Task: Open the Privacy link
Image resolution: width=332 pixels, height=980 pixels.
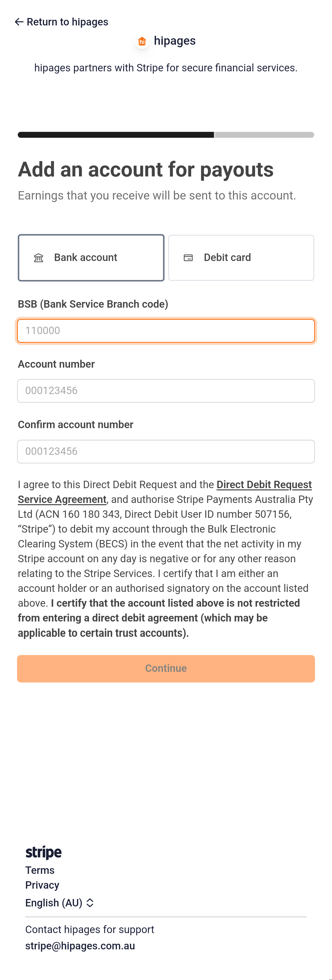Action: pyautogui.click(x=42, y=885)
